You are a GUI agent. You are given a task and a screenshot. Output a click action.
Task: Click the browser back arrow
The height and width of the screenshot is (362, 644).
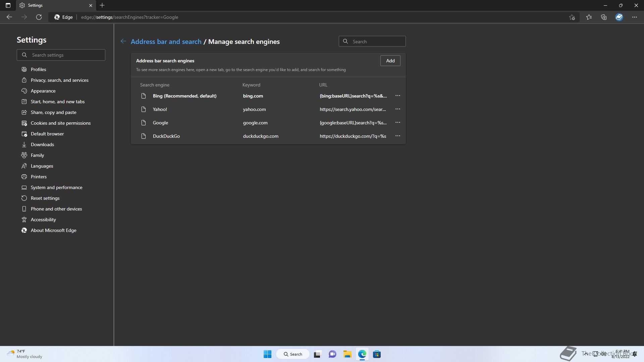[9, 17]
